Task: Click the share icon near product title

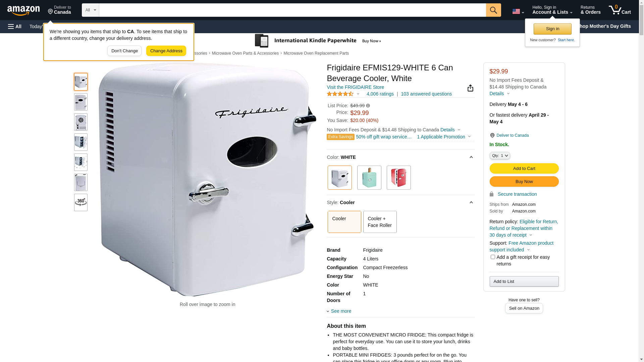Action: point(470,88)
